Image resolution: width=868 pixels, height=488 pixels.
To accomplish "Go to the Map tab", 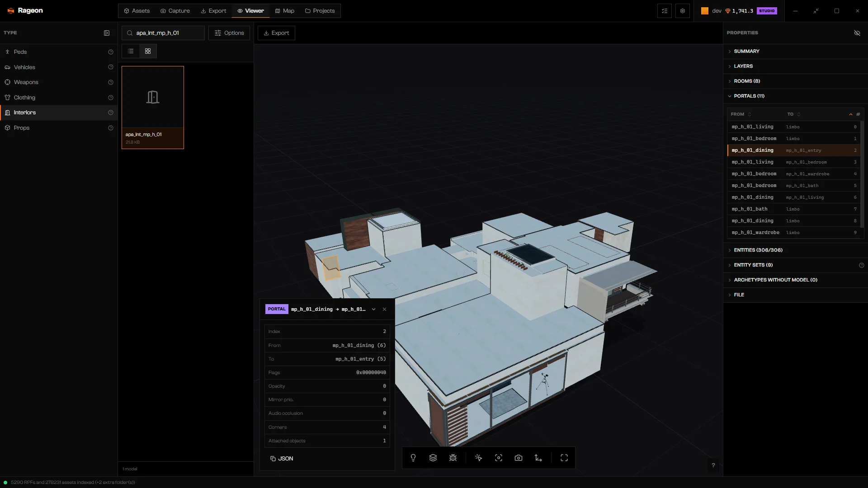I will click(x=285, y=11).
